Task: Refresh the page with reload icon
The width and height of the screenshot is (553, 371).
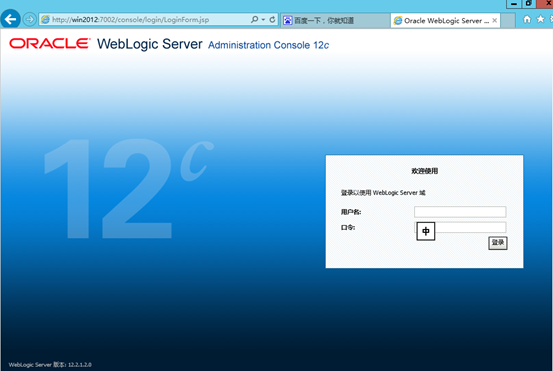Action: [x=272, y=19]
